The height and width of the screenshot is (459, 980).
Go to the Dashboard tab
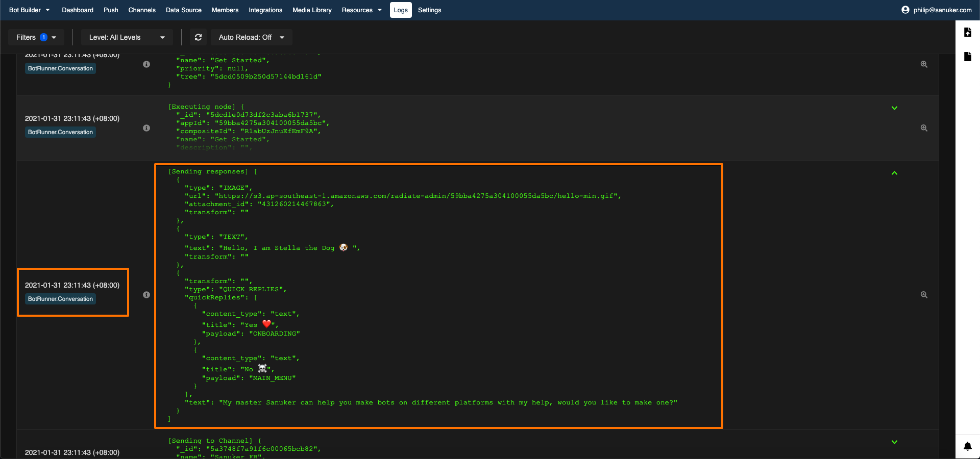(78, 10)
